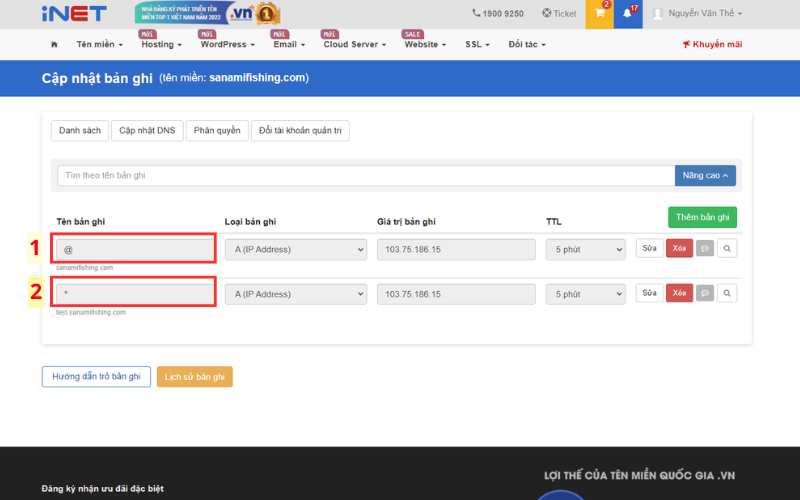Click the magnifier icon on @ record
Viewport: 800px width, 500px height.
[727, 248]
